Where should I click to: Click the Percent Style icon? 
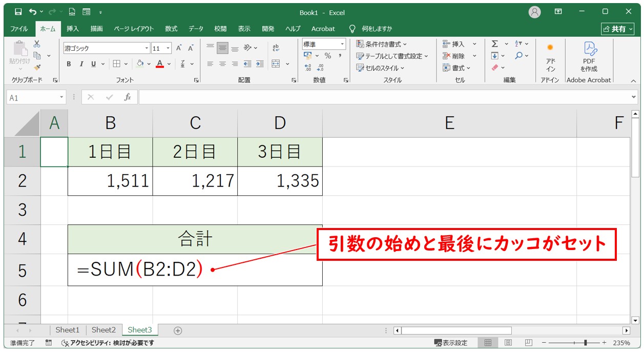pos(327,56)
